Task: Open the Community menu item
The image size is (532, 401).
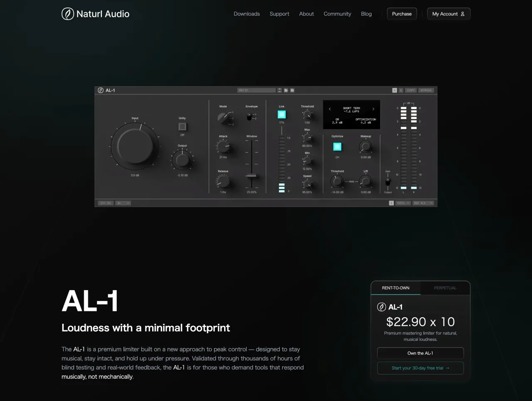Action: tap(337, 14)
